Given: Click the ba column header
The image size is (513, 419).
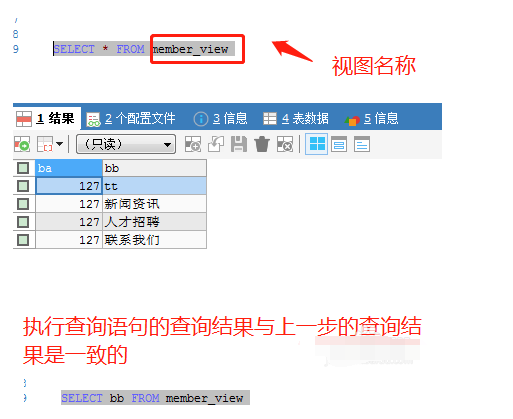Looking at the screenshot, I should tap(69, 168).
